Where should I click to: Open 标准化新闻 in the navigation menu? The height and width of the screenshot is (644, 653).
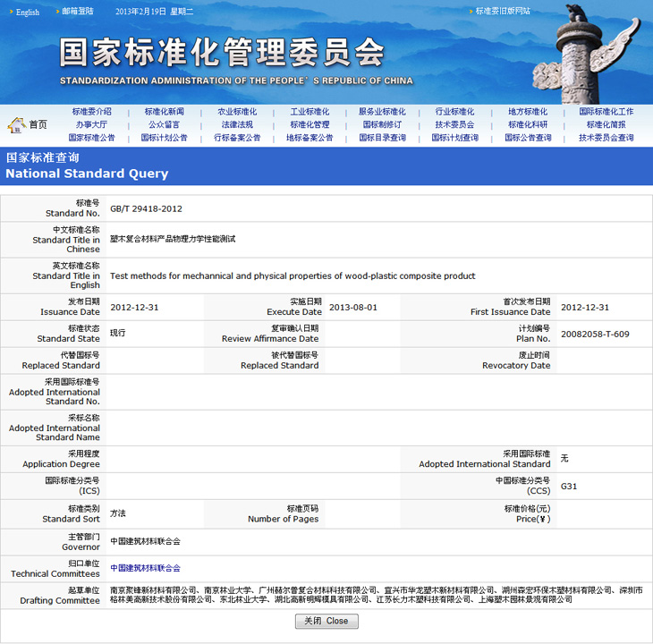click(x=165, y=112)
